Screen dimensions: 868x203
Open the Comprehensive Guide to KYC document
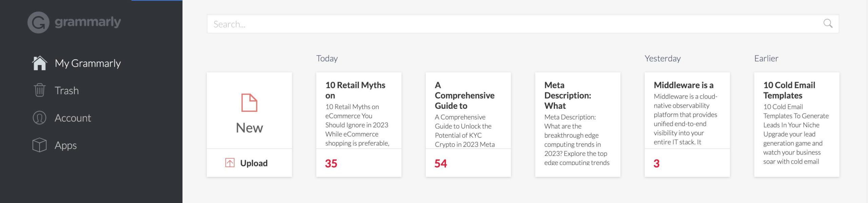[468, 124]
